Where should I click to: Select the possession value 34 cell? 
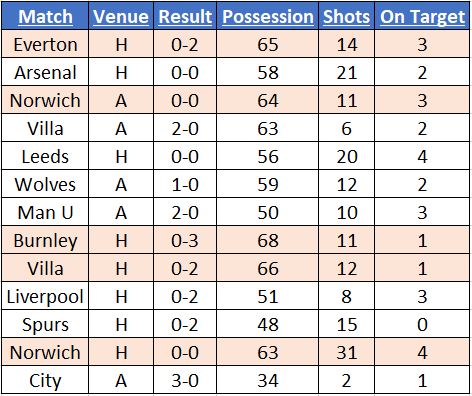click(268, 380)
